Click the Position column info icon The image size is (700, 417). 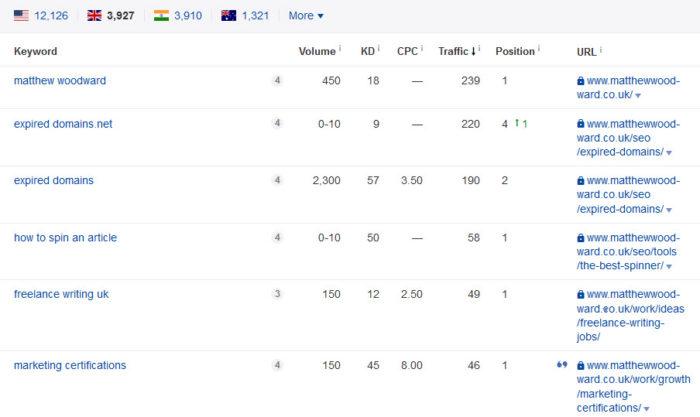point(539,49)
